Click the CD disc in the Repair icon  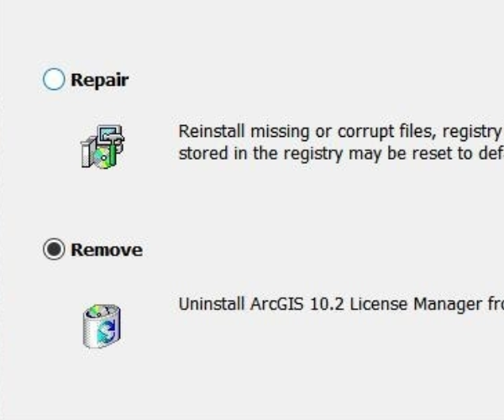(x=102, y=156)
